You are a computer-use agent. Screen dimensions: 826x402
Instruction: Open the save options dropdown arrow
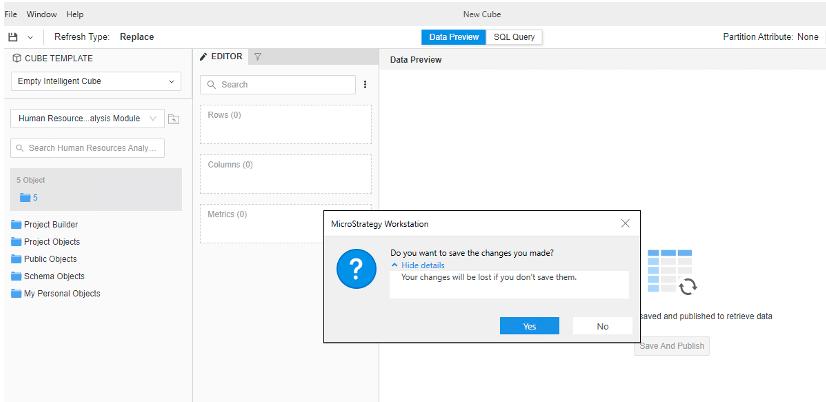point(30,37)
